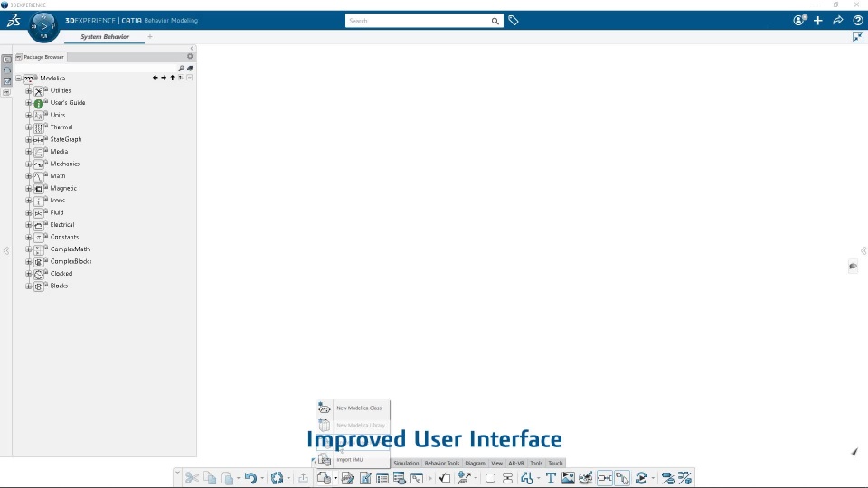
Task: Click the up arrow in Modelica row
Action: (x=172, y=78)
